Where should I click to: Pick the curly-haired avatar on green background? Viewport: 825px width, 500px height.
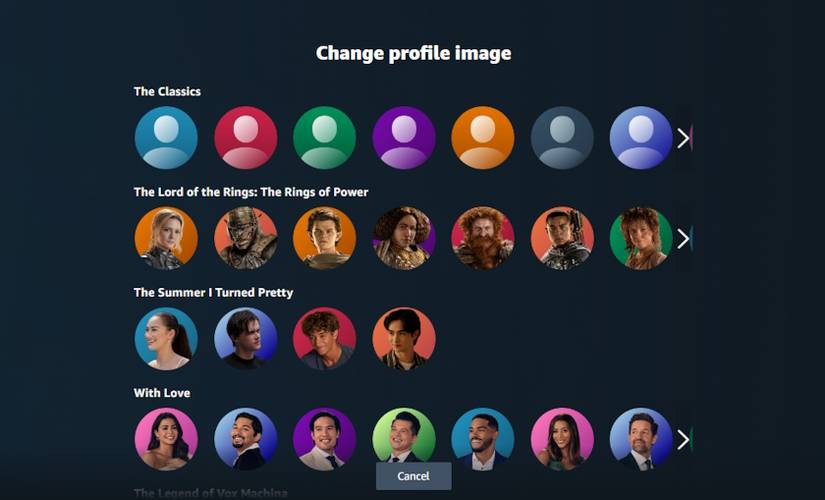coord(641,238)
